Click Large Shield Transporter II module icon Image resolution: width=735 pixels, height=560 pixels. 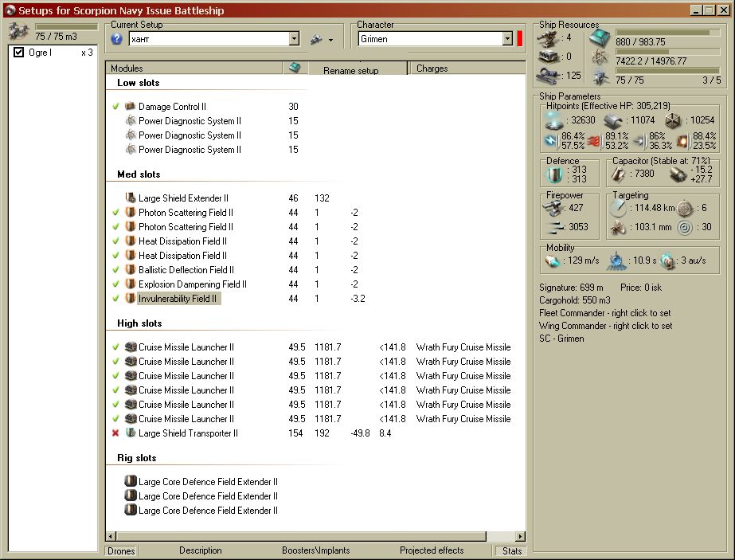click(x=131, y=433)
